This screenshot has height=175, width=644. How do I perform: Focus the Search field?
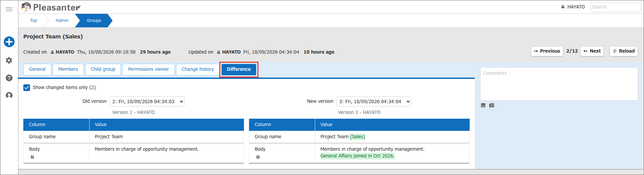point(615,7)
